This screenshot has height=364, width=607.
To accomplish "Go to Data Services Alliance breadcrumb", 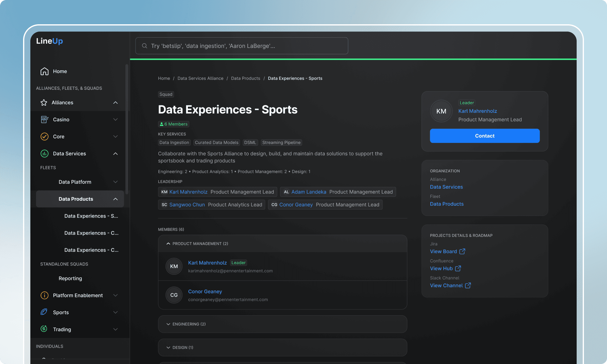I will click(x=200, y=78).
